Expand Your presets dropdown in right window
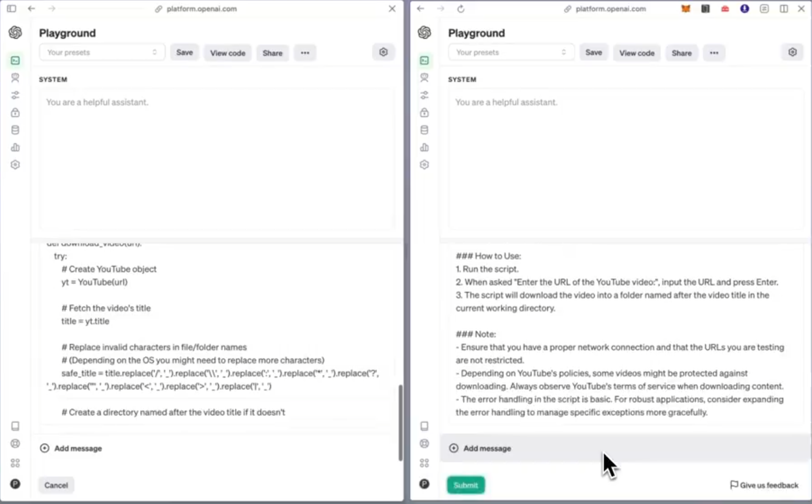The image size is (812, 504). click(511, 52)
